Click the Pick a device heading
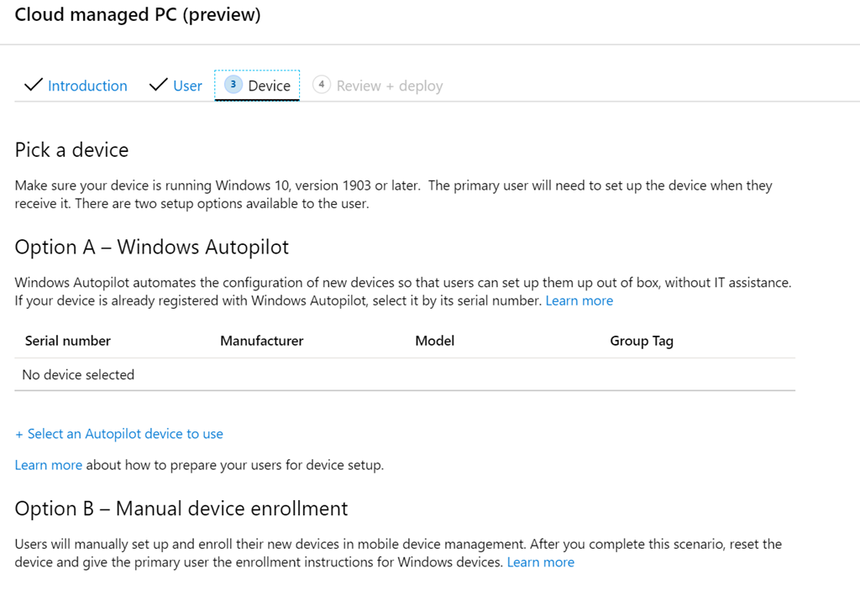 tap(71, 150)
